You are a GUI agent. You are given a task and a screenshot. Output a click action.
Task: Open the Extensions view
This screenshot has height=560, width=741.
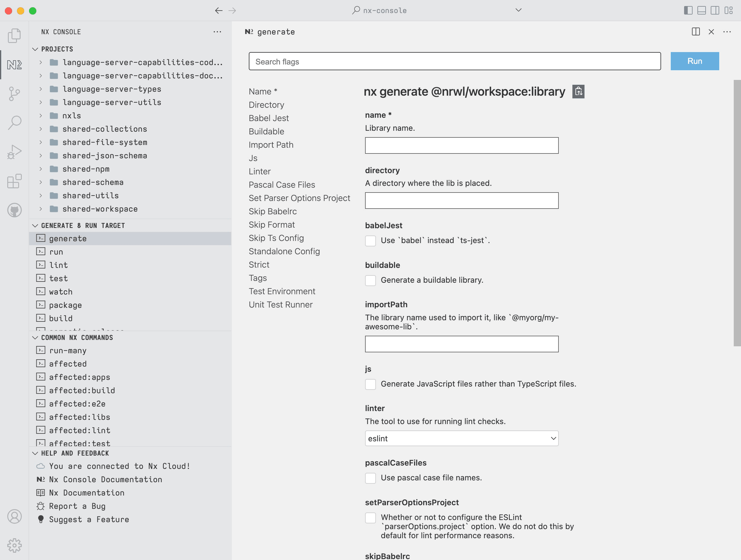[x=14, y=181]
